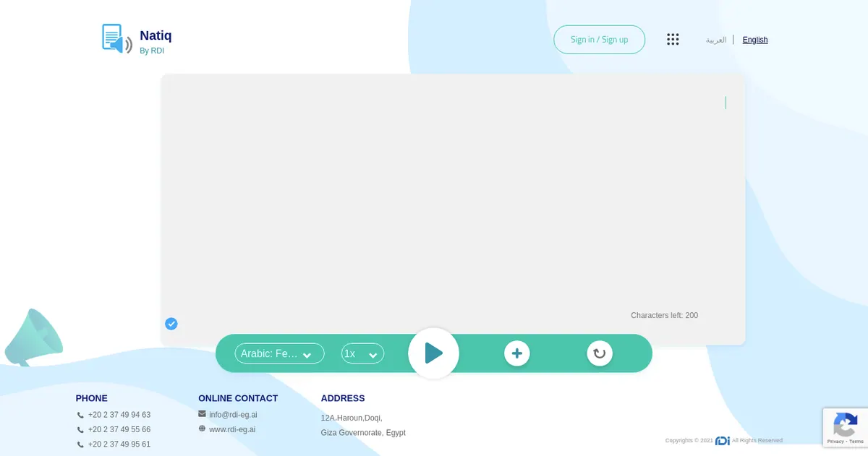Click phone number +20 2 37 49 55 66
The width and height of the screenshot is (868, 456).
(x=119, y=429)
